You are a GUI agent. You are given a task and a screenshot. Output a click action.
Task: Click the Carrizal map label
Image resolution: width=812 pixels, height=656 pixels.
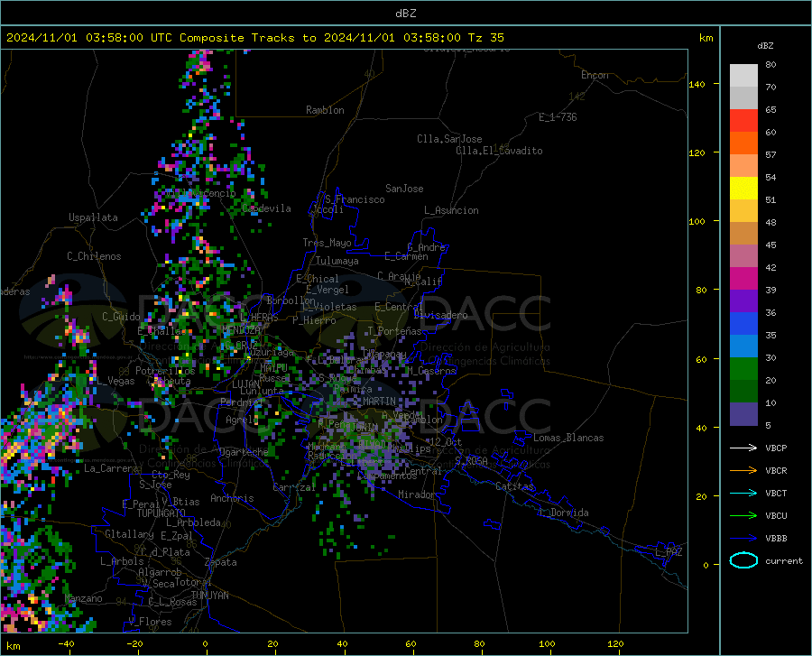[x=294, y=487]
